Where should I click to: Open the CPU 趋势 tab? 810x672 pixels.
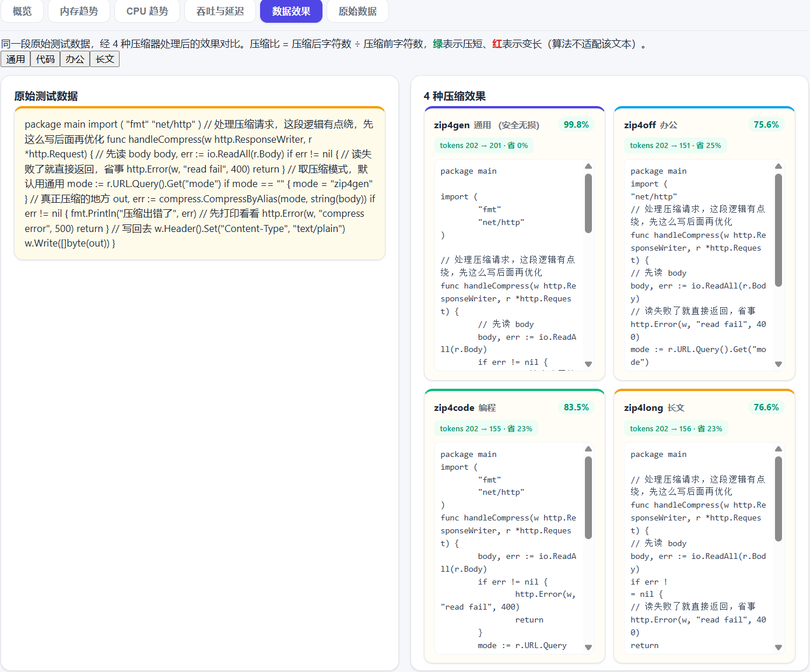147,11
